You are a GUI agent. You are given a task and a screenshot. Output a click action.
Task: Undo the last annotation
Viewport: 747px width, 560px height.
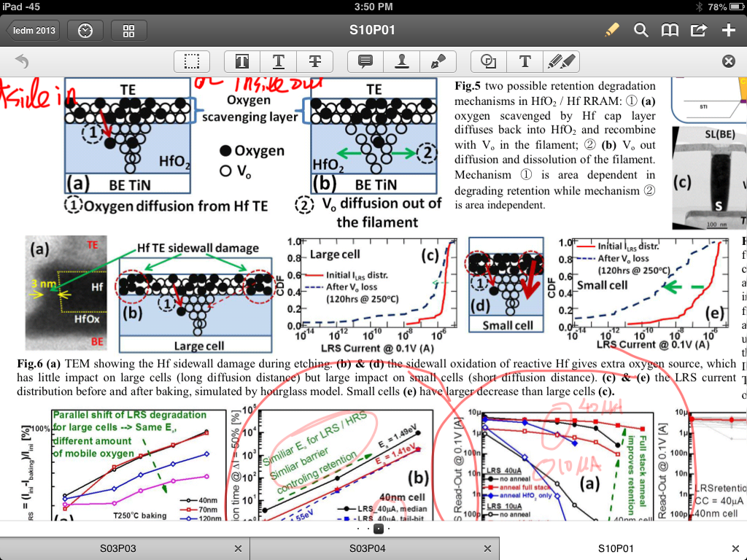tap(22, 62)
